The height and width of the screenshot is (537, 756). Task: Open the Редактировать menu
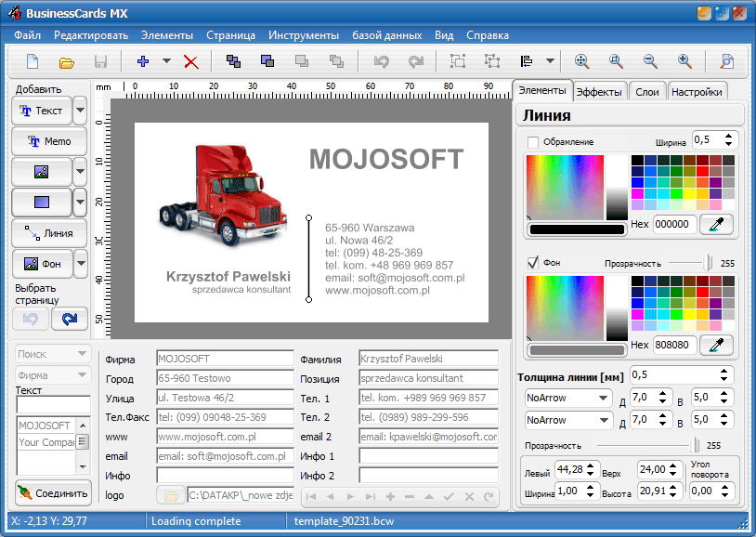point(91,35)
